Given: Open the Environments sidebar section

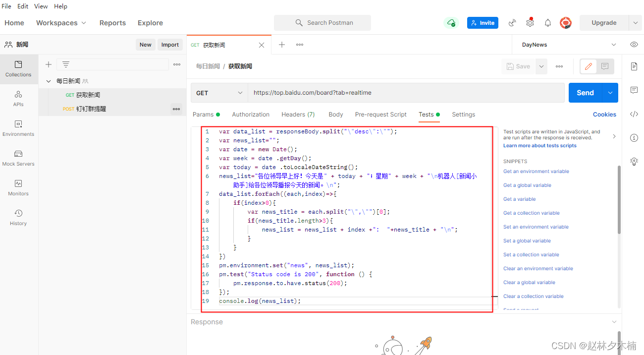Looking at the screenshot, I should click(18, 128).
